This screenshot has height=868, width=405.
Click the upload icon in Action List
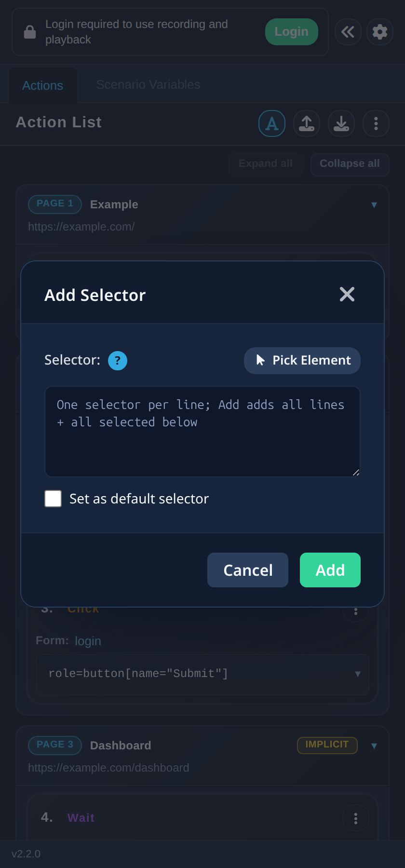coord(307,123)
